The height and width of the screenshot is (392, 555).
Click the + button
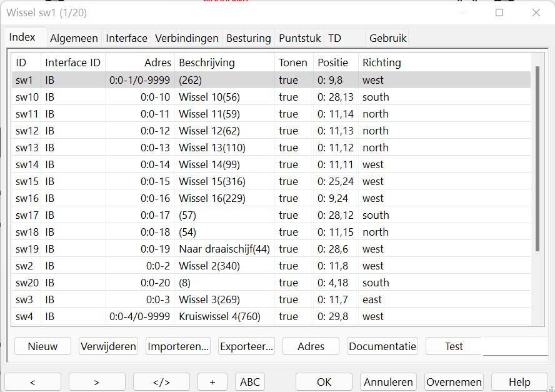click(x=212, y=382)
